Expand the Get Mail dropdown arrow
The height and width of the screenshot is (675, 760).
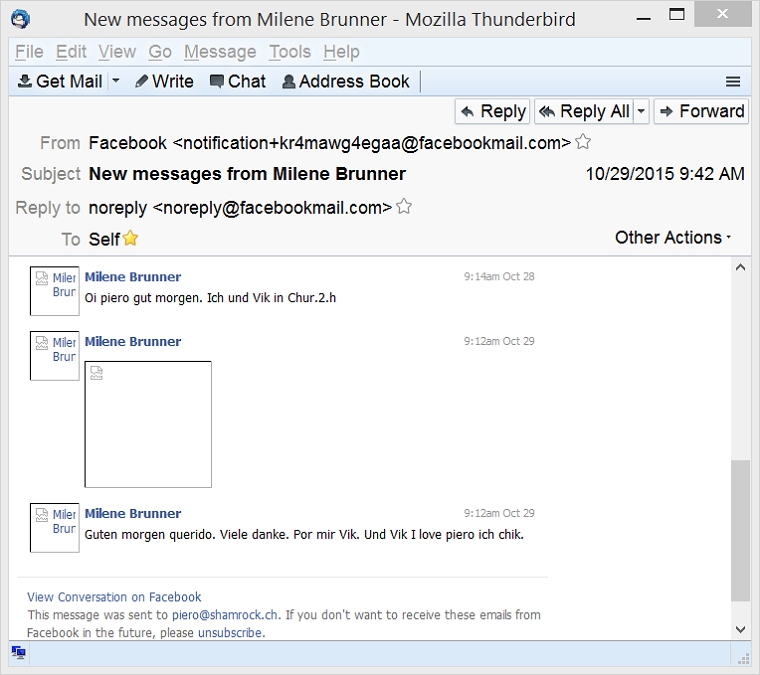pos(116,82)
